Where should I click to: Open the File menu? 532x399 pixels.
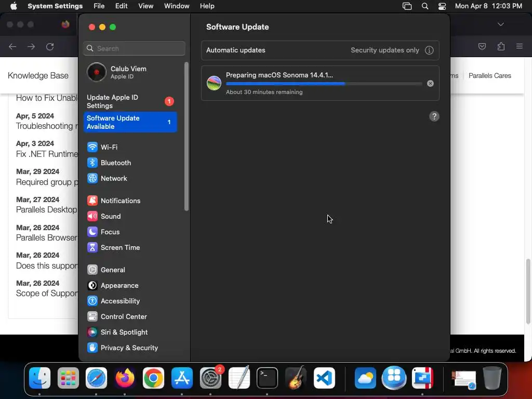pos(99,6)
